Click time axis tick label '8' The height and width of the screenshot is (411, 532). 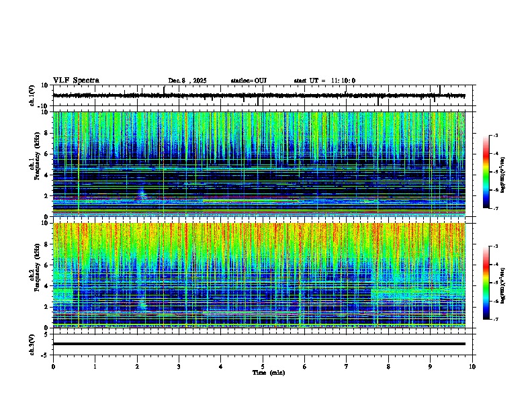(388, 367)
